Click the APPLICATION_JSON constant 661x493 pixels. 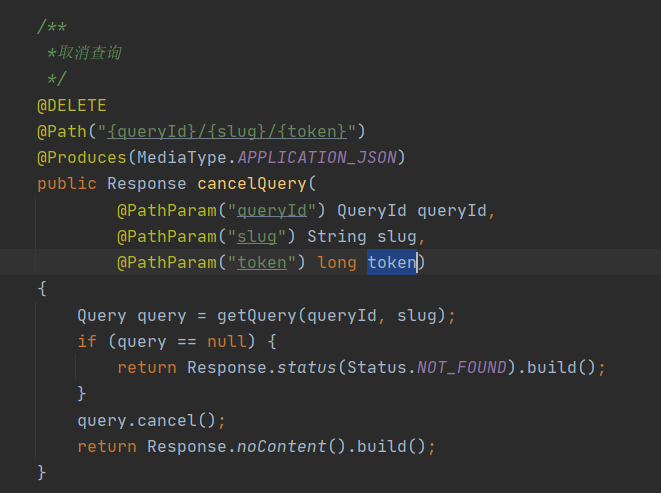(x=317, y=158)
